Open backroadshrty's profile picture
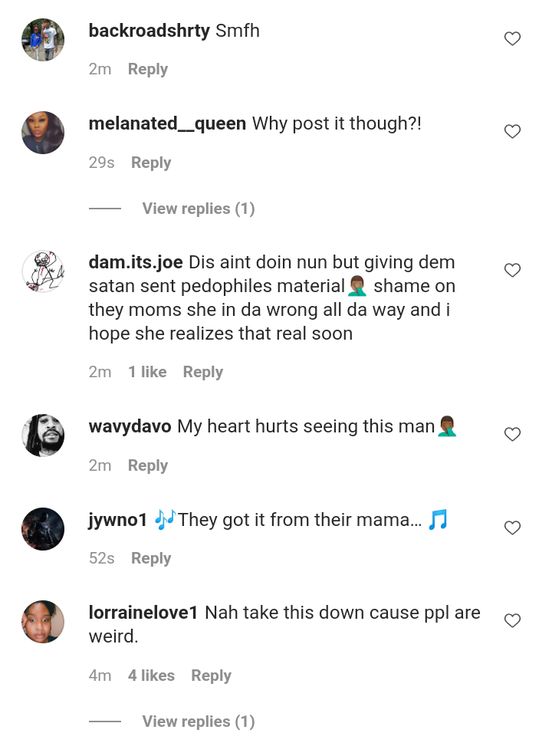This screenshot has height=756, width=552. tap(43, 40)
